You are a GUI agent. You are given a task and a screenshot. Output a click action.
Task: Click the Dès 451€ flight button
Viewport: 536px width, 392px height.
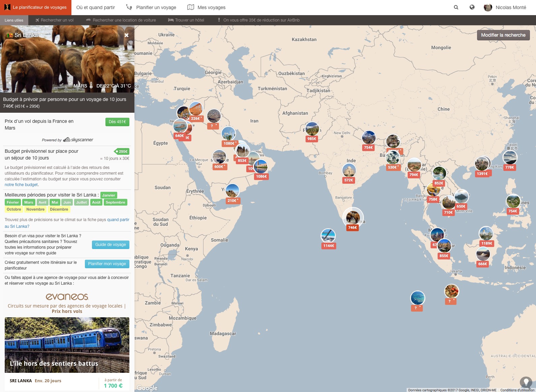117,122
